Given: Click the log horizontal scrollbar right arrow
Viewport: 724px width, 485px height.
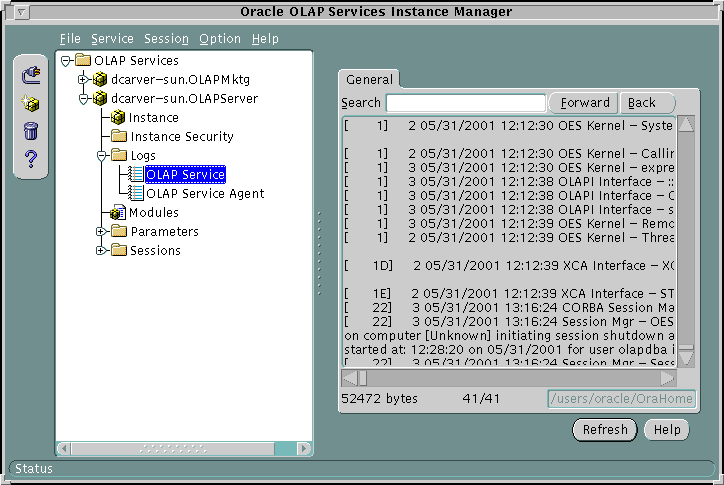Looking at the screenshot, I should pyautogui.click(x=667, y=378).
